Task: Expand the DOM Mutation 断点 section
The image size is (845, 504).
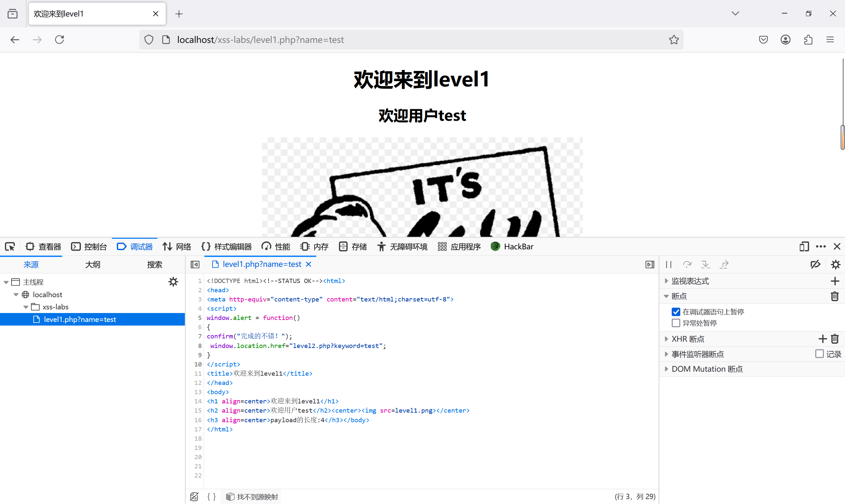Action: (666, 369)
